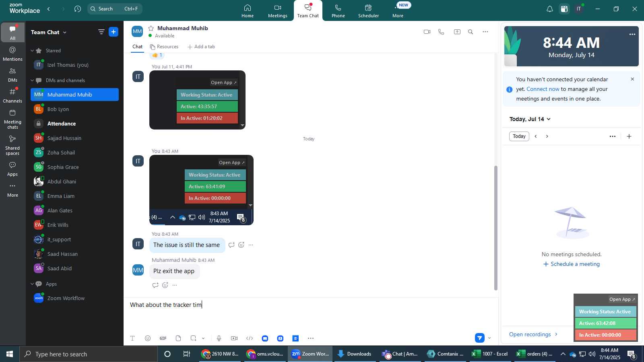Search within this chat conversation
The height and width of the screenshot is (362, 644).
(471, 32)
